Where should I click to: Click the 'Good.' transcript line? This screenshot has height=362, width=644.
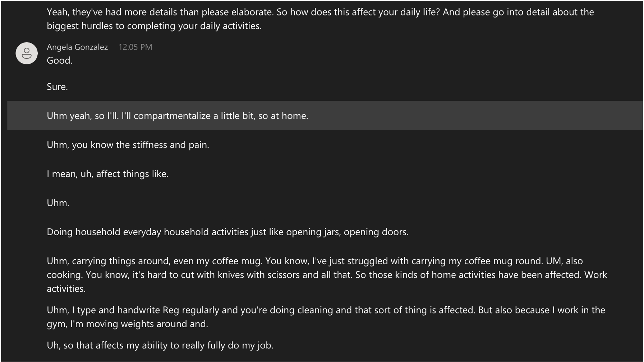click(x=60, y=60)
